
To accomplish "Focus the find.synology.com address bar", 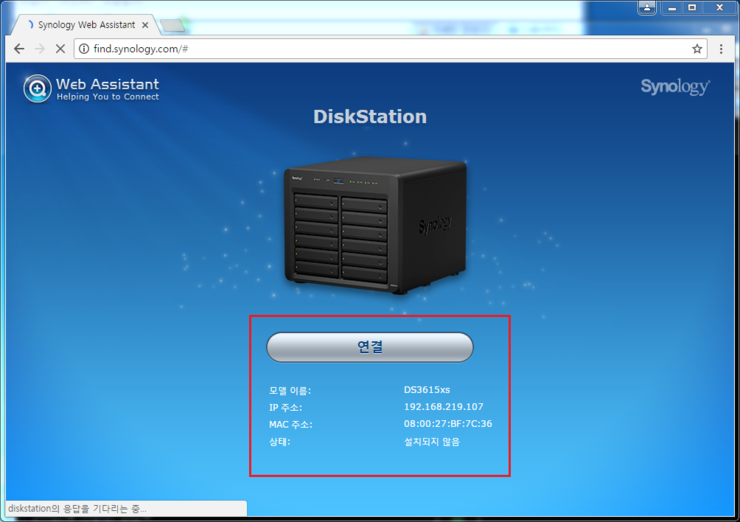I will [391, 49].
